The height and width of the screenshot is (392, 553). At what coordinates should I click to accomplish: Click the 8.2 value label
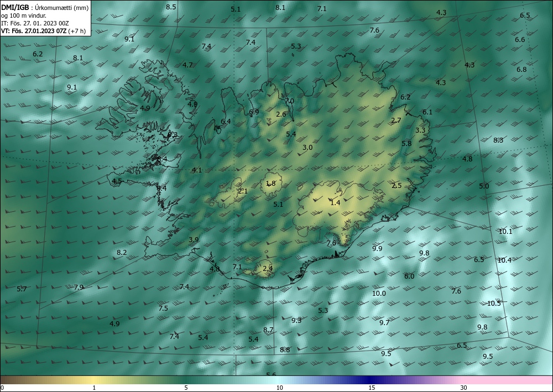point(122,252)
